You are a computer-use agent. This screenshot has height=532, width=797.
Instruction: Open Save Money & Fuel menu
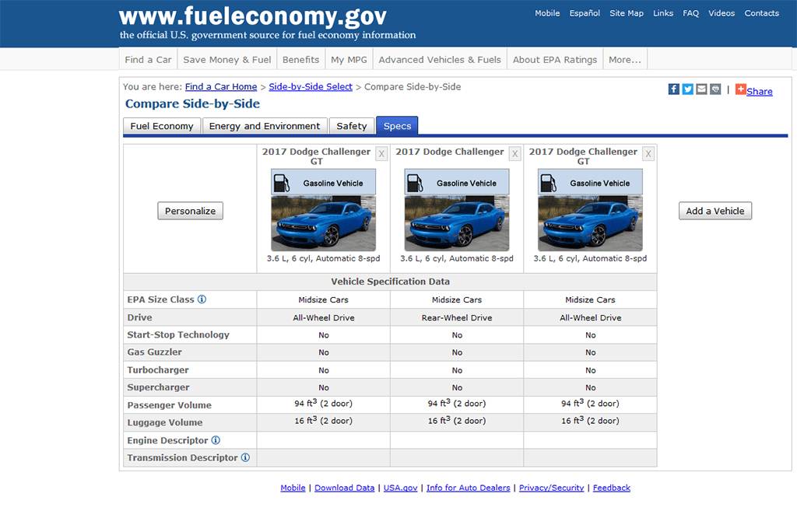(226, 59)
